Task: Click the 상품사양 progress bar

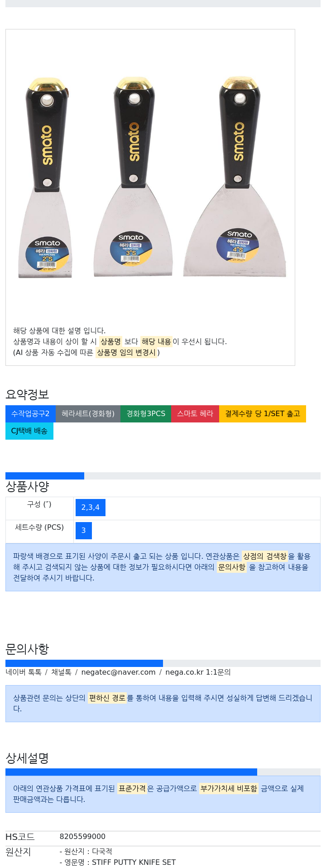Action: 163,476
